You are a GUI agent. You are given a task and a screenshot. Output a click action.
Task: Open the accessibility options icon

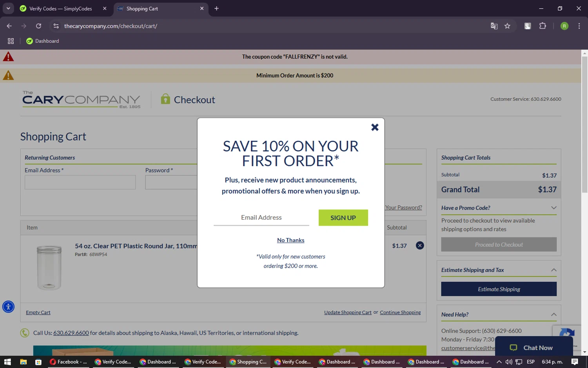(8, 307)
